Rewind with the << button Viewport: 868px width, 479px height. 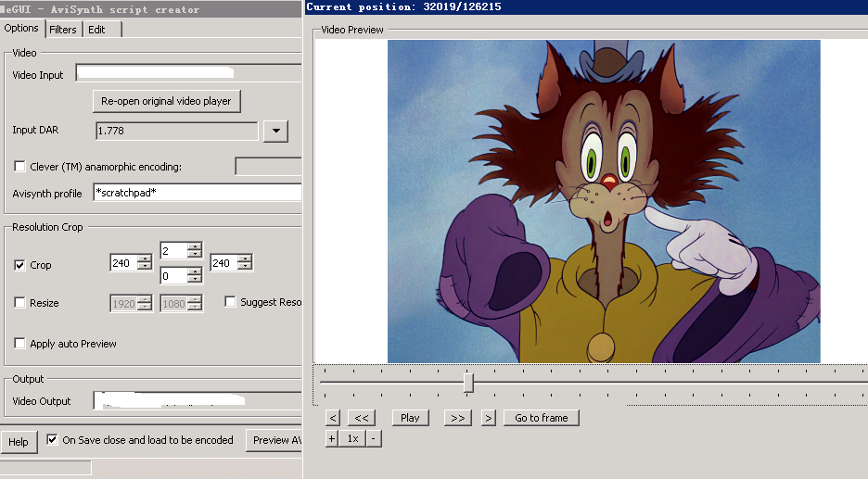362,418
